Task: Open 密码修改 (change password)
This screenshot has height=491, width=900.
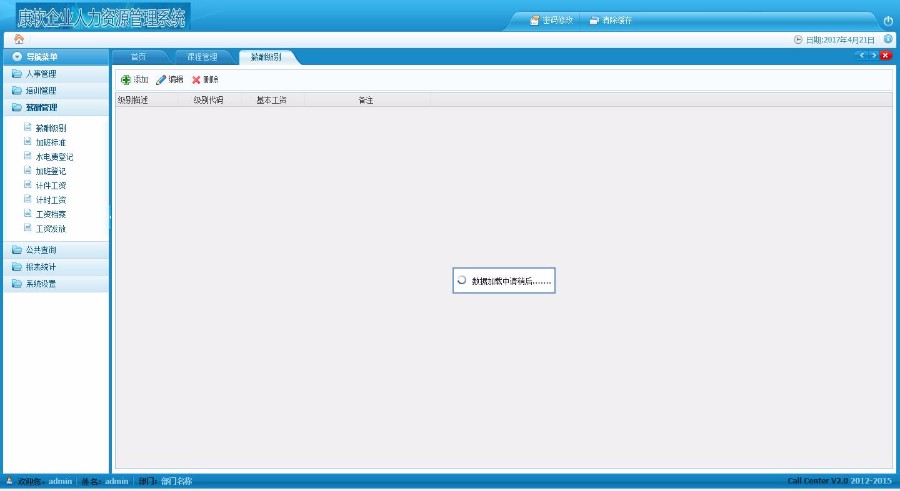Action: tap(551, 20)
